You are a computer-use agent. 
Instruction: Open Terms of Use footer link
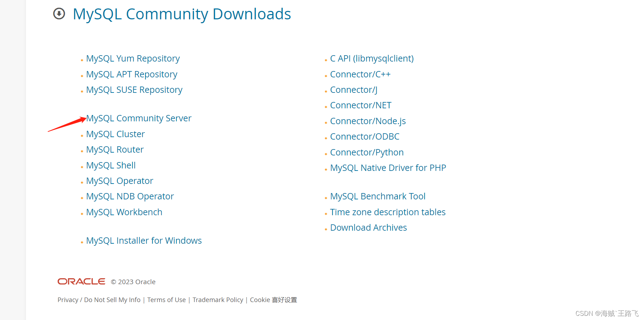(167, 300)
